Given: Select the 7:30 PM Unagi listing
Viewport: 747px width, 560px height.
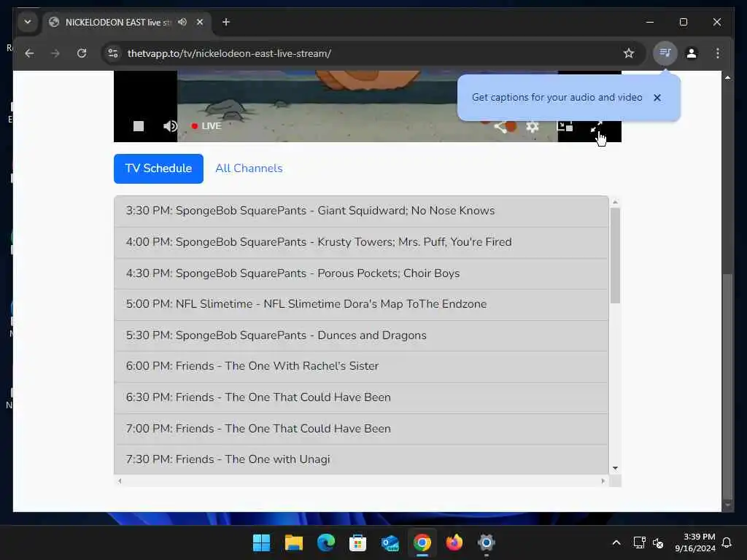Looking at the screenshot, I should (361, 459).
